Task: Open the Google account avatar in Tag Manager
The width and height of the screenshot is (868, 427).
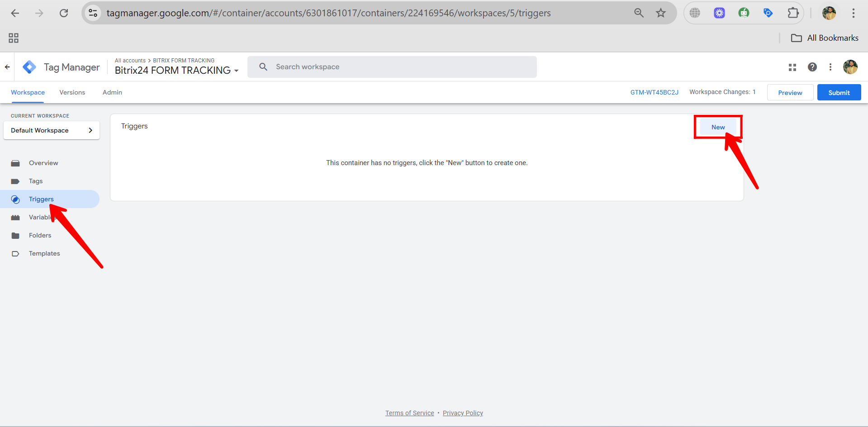Action: pyautogui.click(x=850, y=67)
